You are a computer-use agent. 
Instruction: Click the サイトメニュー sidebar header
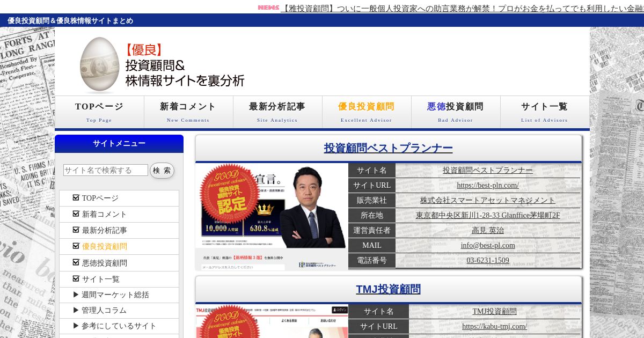pyautogui.click(x=119, y=144)
